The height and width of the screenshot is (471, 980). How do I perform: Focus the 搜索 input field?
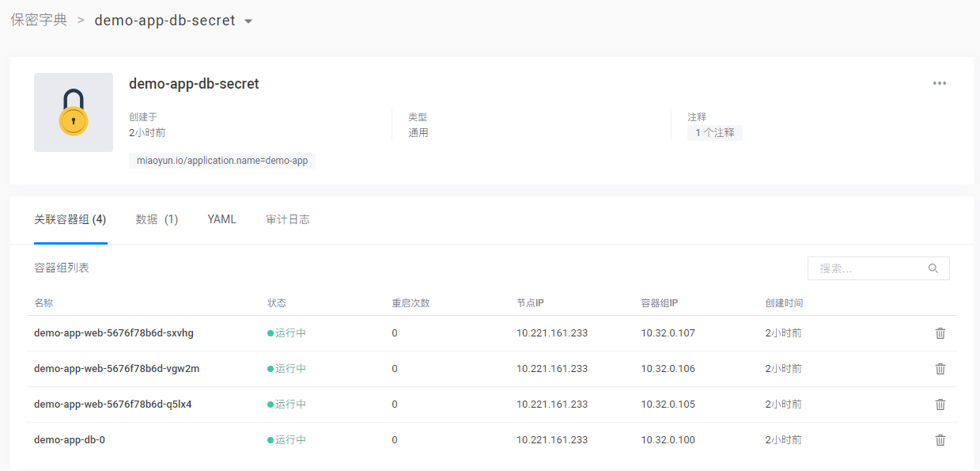coord(866,269)
